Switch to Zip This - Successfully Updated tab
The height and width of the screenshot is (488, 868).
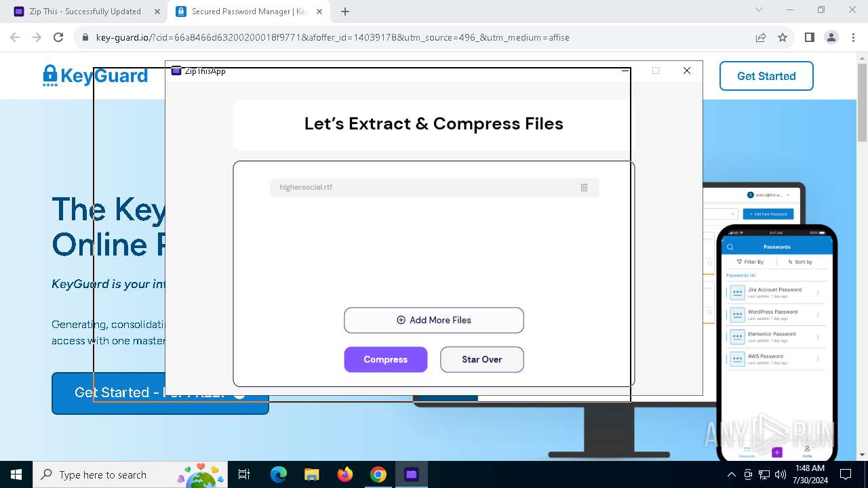[85, 12]
